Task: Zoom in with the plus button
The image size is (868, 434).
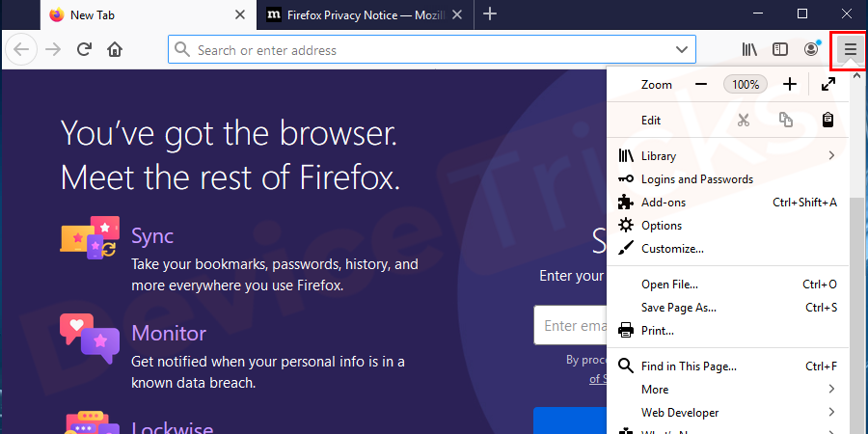Action: [x=790, y=85]
